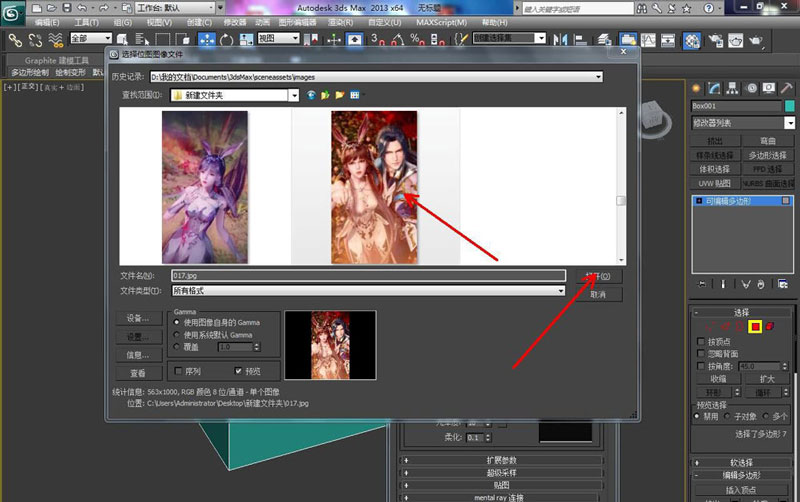
Task: Click the 3ds Max application logo button
Action: (x=13, y=12)
